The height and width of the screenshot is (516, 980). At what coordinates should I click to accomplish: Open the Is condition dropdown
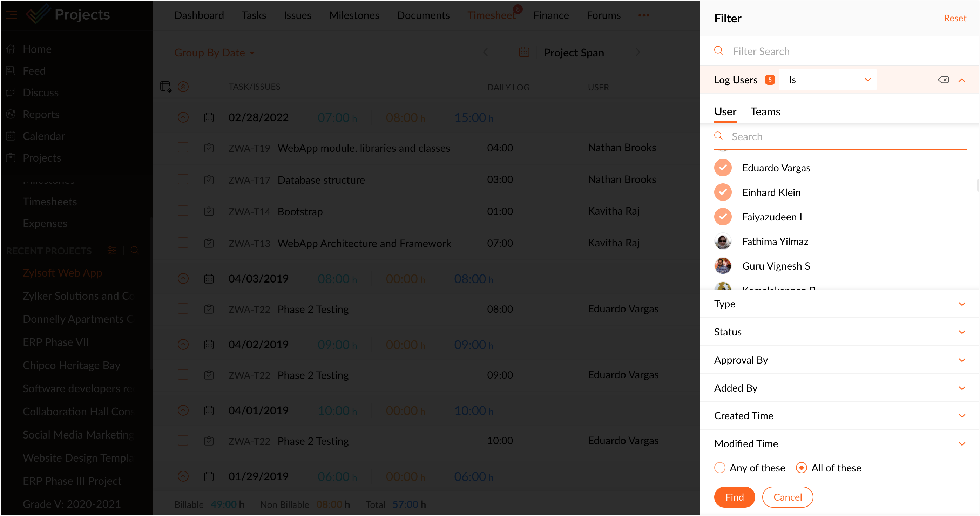(x=828, y=80)
